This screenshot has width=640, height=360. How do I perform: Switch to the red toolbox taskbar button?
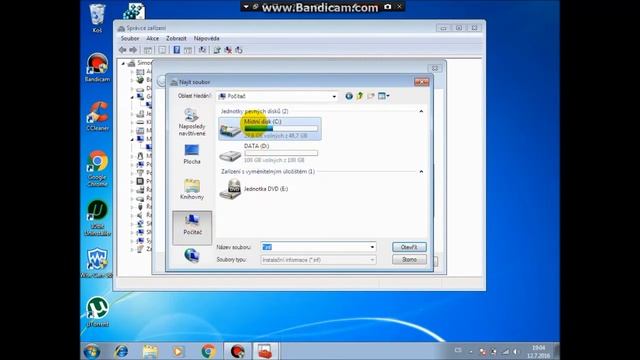pyautogui.click(x=265, y=351)
